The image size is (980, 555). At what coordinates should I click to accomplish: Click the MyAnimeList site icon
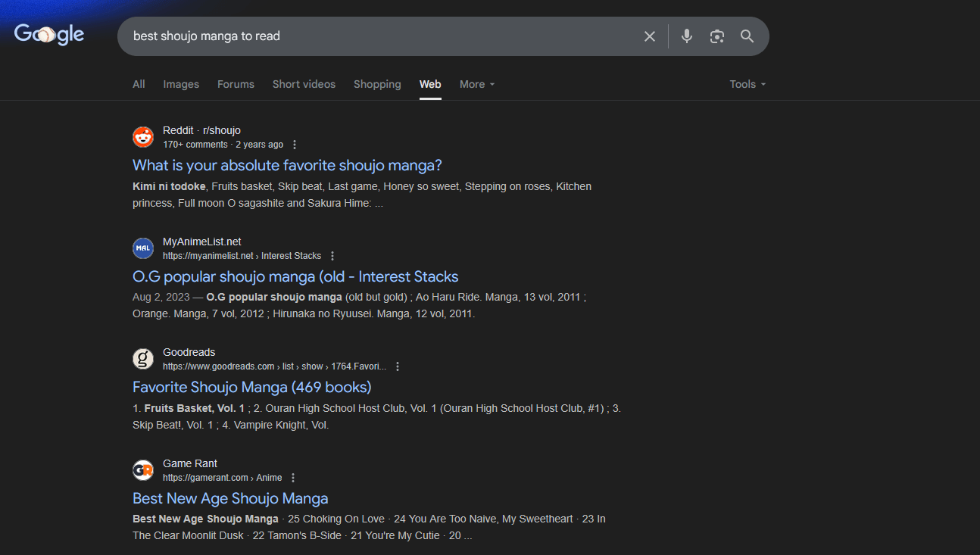click(143, 248)
